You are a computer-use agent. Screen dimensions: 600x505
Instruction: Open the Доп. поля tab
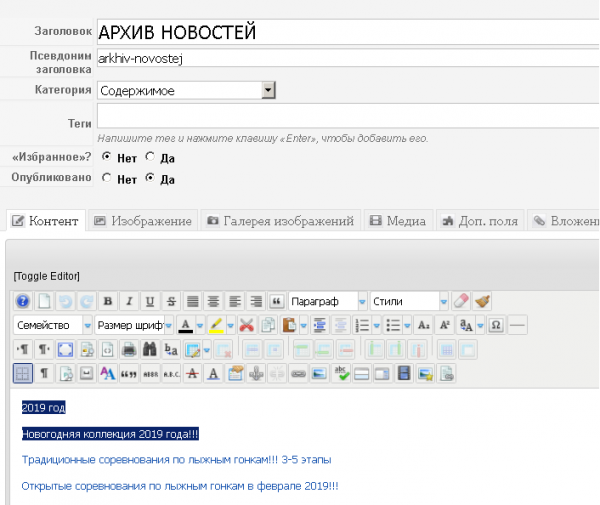(480, 221)
